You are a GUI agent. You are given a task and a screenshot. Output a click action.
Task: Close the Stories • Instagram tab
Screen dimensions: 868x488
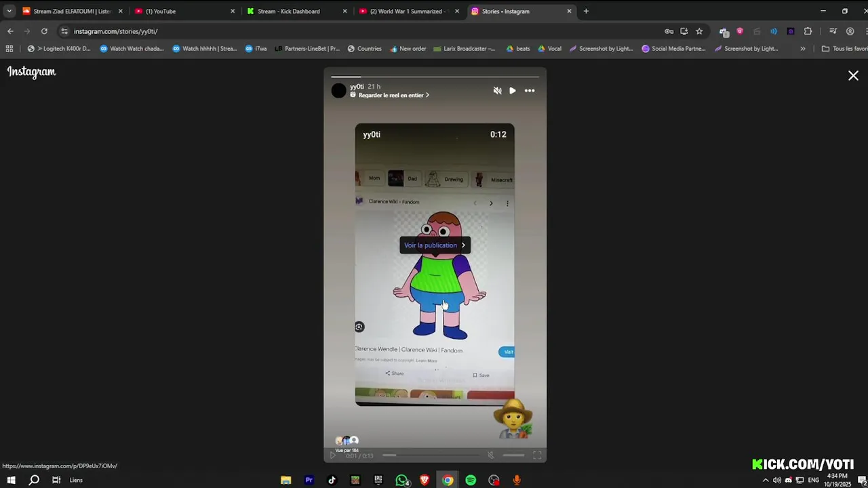569,11
